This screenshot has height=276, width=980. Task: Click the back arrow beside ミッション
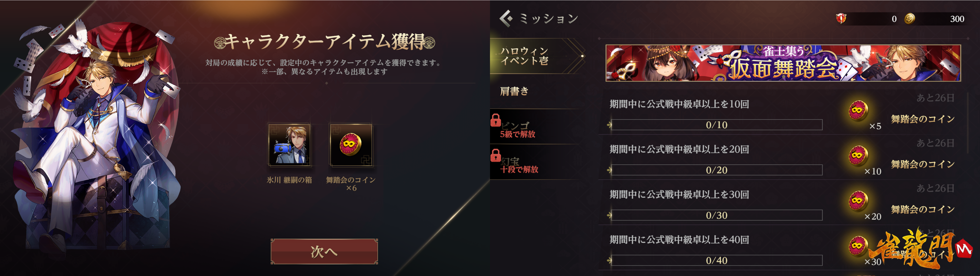click(x=506, y=18)
